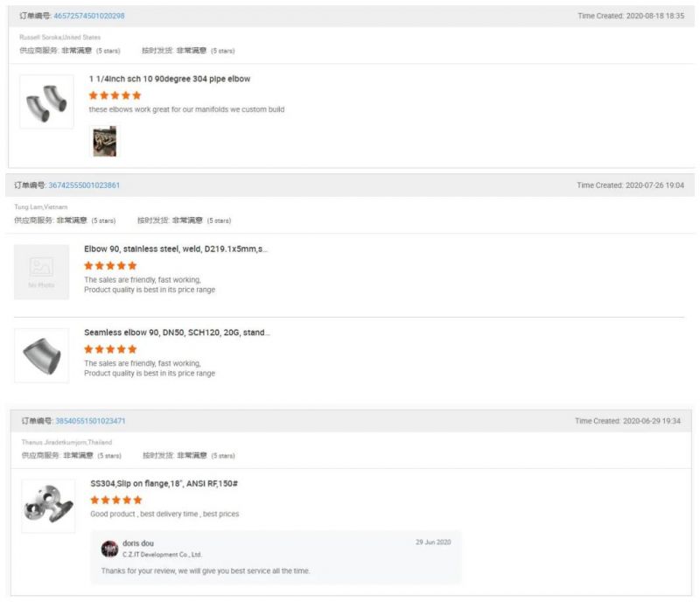This screenshot has width=700, height=602.
Task: Open Elbow 90 stainless steel weld title
Action: [175, 248]
